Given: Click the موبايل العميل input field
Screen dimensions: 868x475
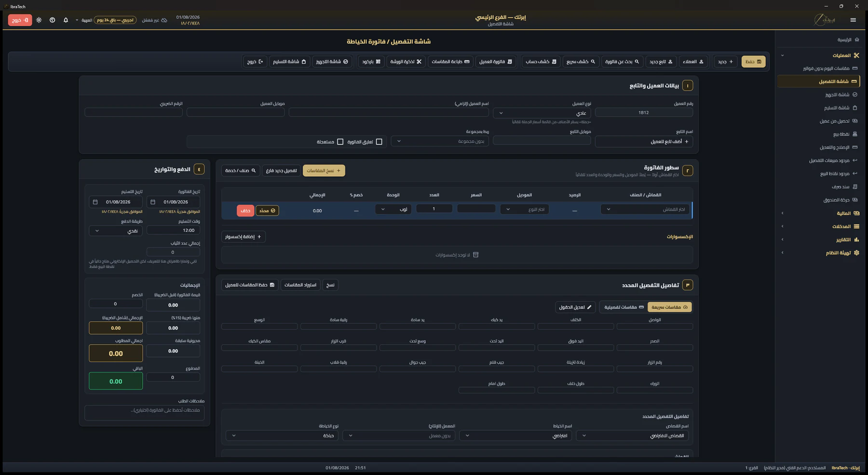Looking at the screenshot, I should 236,112.
